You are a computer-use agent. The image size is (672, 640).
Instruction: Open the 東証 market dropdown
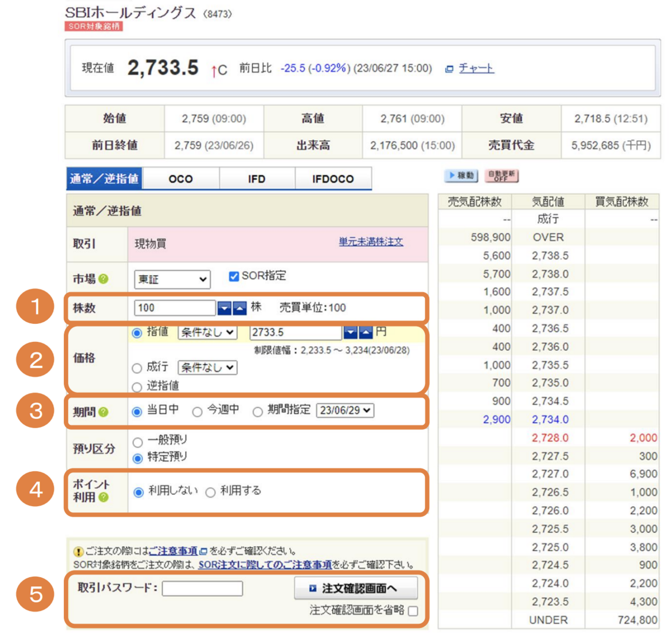(172, 279)
